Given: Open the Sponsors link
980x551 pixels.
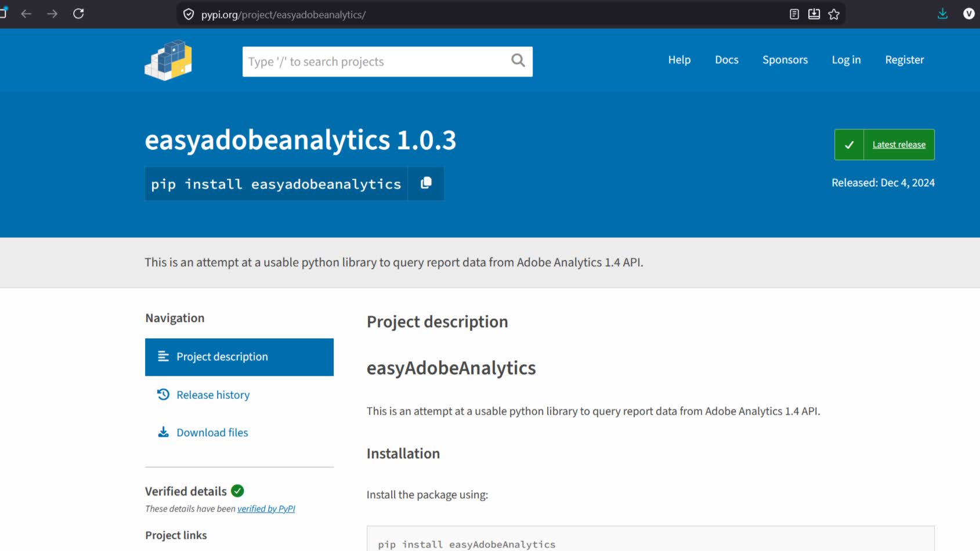Looking at the screenshot, I should 784,60.
